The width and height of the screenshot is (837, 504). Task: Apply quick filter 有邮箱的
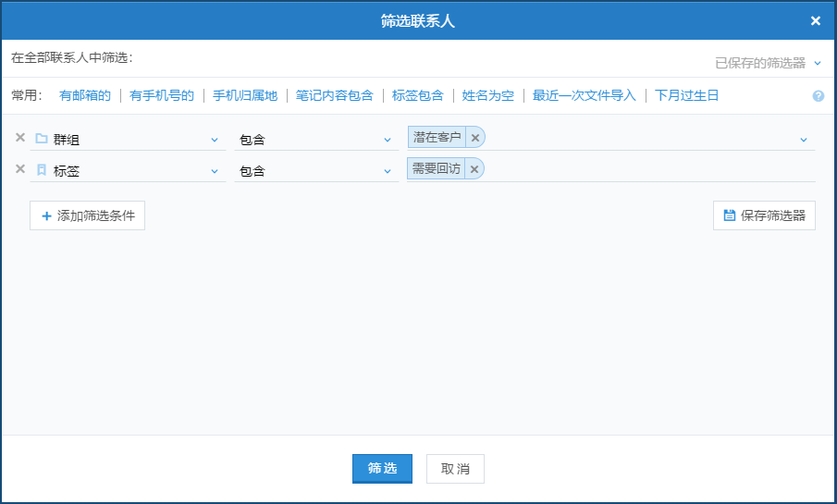click(x=85, y=95)
